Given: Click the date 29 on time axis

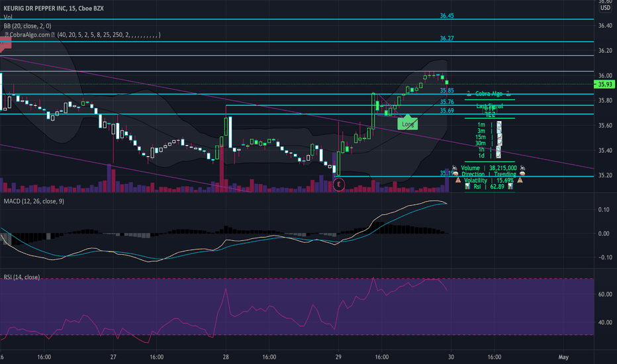Looking at the screenshot, I should 338,357.
